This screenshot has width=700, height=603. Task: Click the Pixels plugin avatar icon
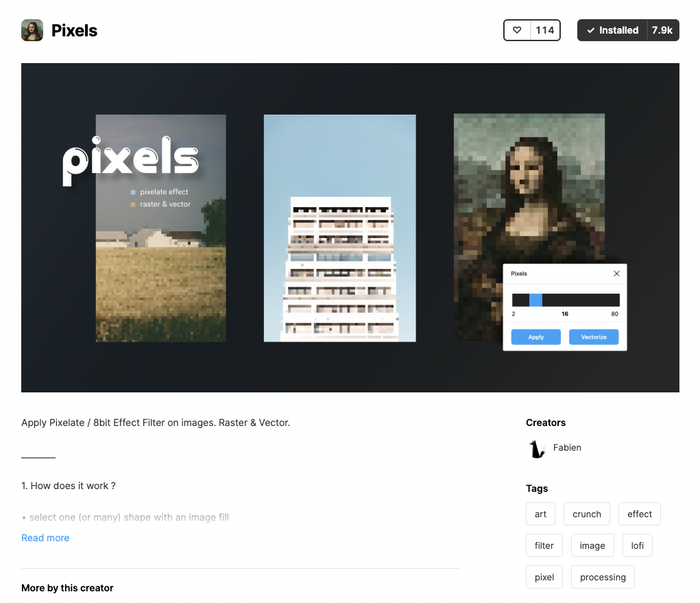pyautogui.click(x=32, y=30)
